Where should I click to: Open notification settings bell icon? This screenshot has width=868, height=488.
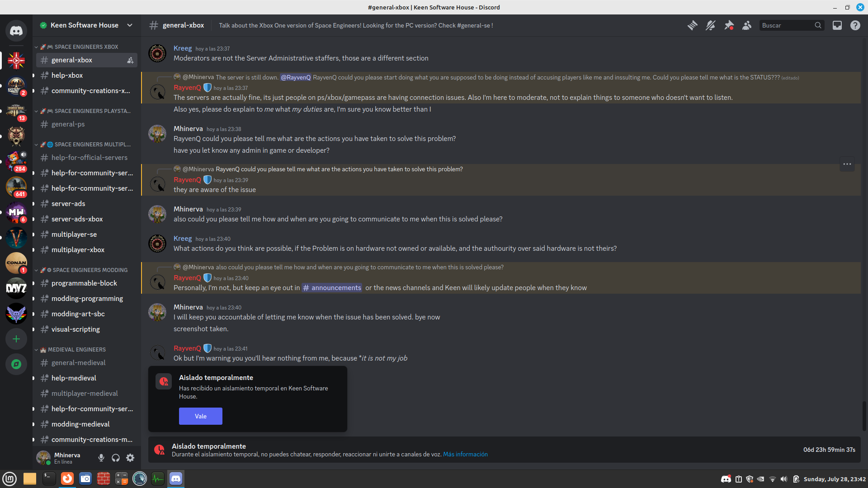click(710, 25)
